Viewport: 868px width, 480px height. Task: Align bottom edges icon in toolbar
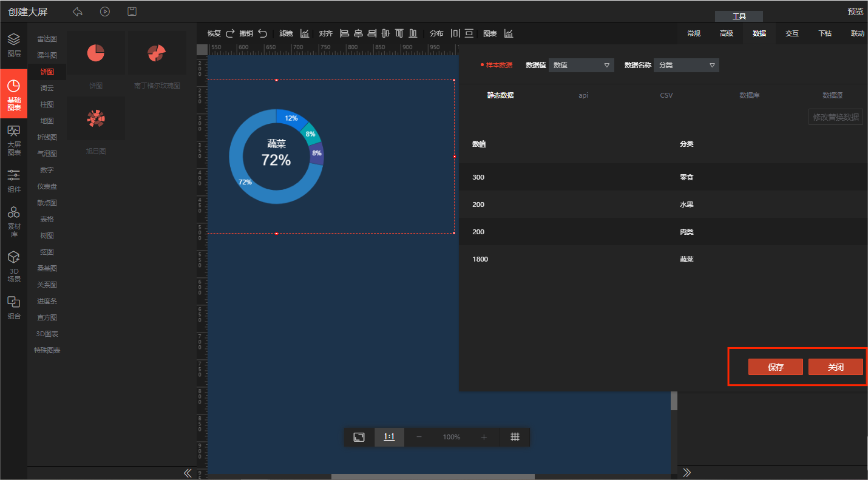(413, 33)
